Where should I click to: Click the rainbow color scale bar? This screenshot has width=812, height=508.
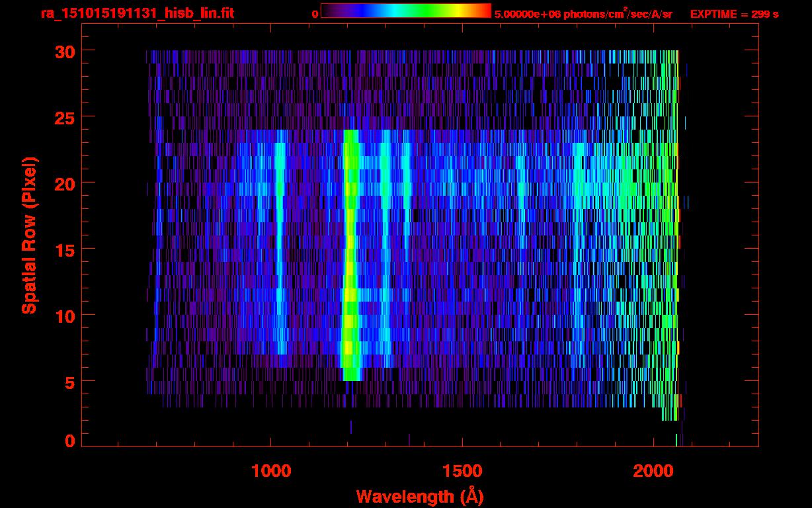point(405,11)
